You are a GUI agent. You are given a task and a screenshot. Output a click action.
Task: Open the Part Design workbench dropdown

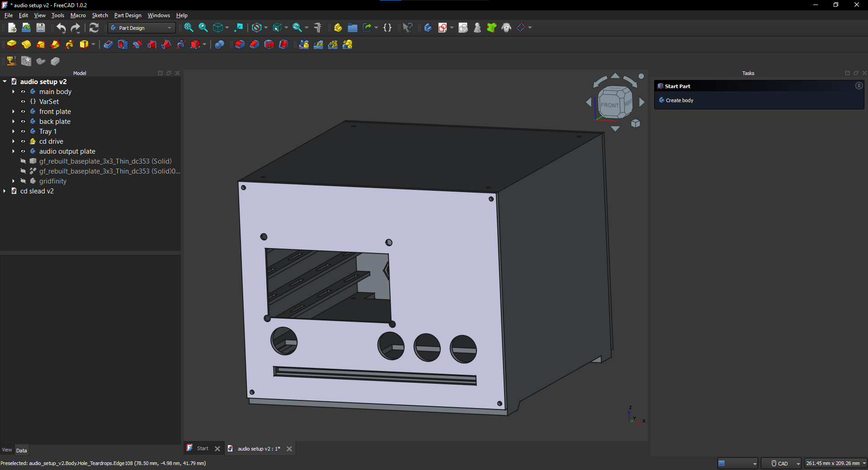click(142, 28)
